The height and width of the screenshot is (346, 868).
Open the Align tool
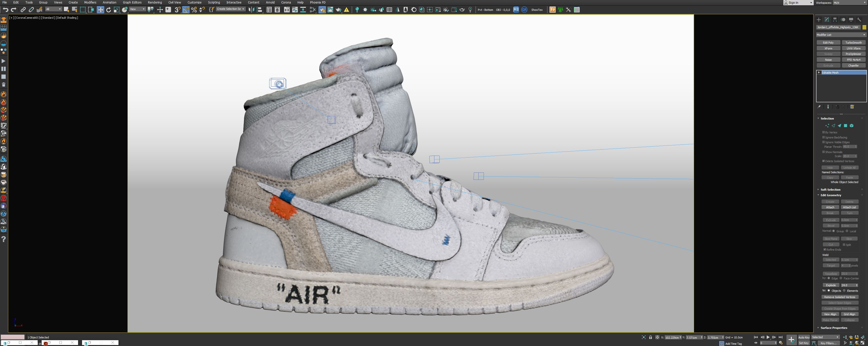tap(259, 10)
